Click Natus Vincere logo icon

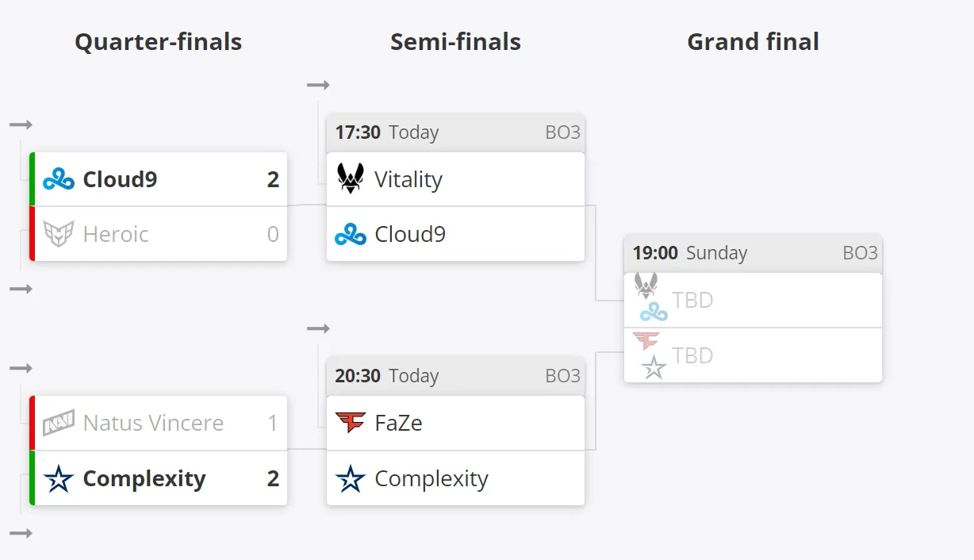59,423
